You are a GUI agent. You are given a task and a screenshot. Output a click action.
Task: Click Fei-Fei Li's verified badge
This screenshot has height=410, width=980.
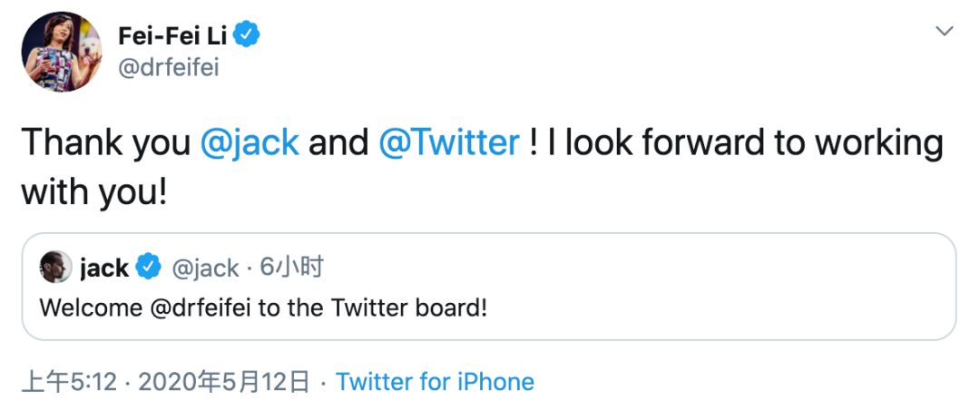coord(248,35)
